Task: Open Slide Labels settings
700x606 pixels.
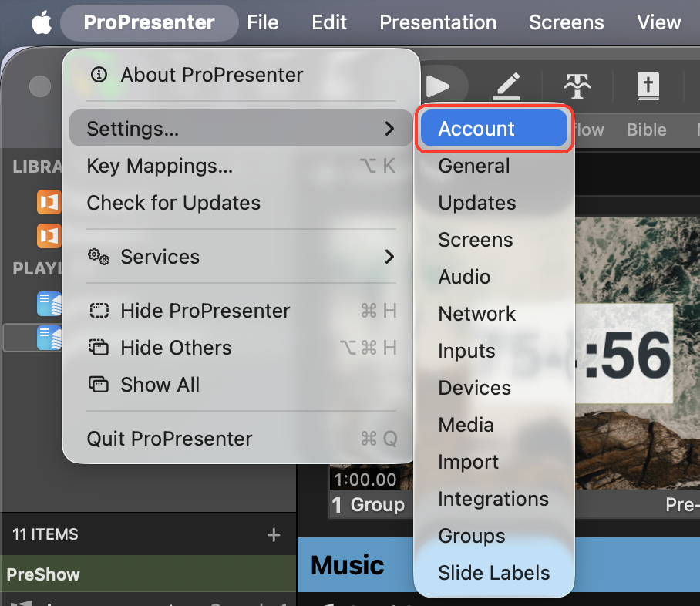Action: (x=493, y=574)
